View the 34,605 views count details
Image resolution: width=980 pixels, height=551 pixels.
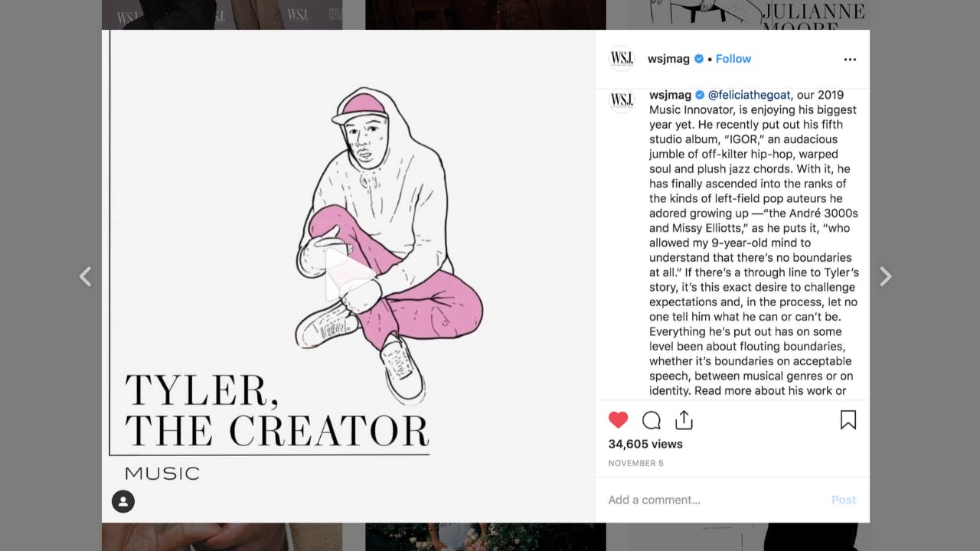point(645,444)
